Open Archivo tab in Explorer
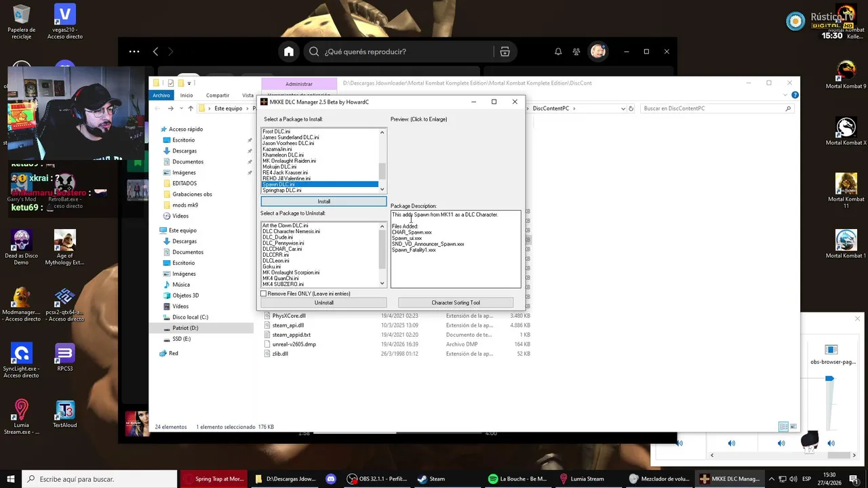This screenshot has width=868, height=488. pos(161,96)
